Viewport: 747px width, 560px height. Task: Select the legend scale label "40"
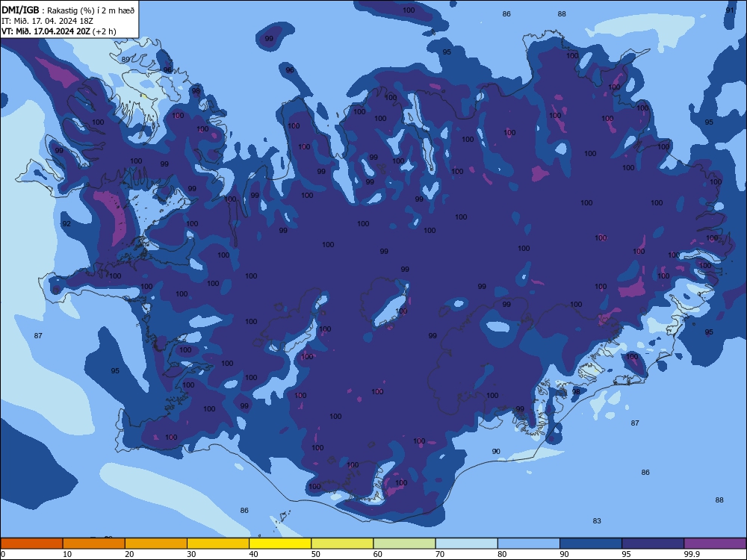(253, 554)
